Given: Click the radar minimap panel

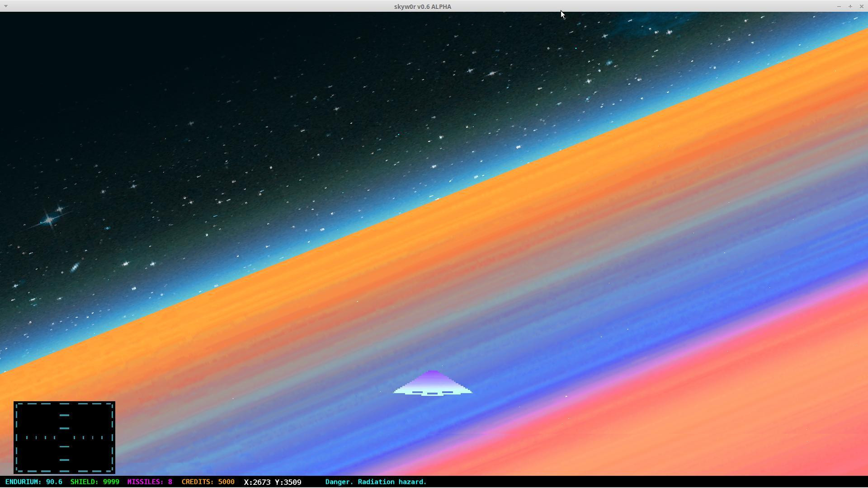Looking at the screenshot, I should [x=64, y=437].
